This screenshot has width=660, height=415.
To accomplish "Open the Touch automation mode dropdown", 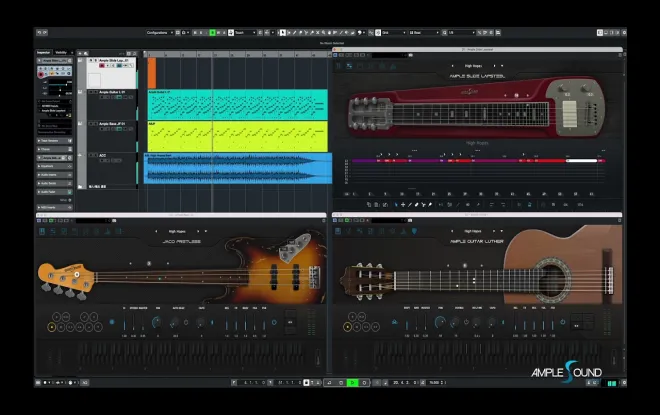I will coord(245,32).
